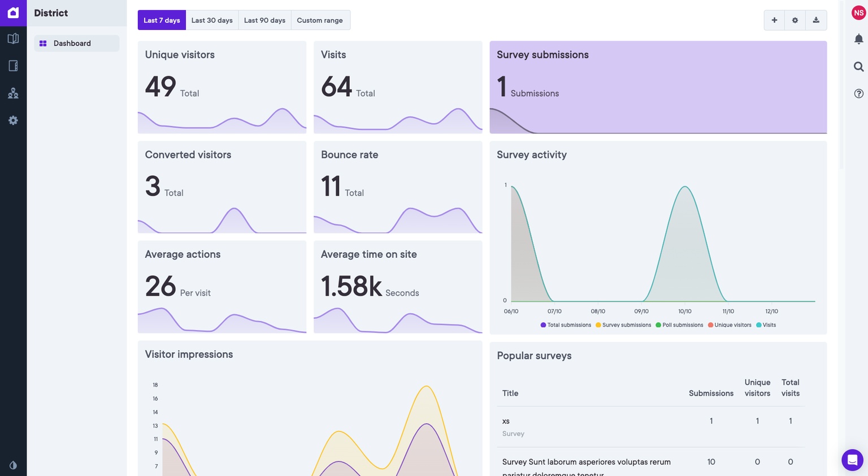
Task: Open the Custom range date picker
Action: pos(320,20)
